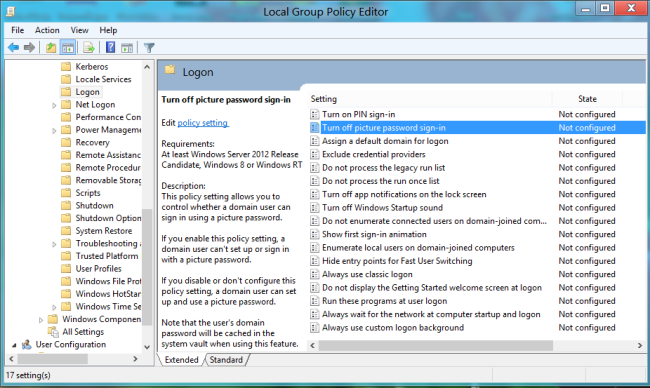Click the Back arrow toolbar icon
Image resolution: width=650 pixels, height=388 pixels.
[13, 48]
